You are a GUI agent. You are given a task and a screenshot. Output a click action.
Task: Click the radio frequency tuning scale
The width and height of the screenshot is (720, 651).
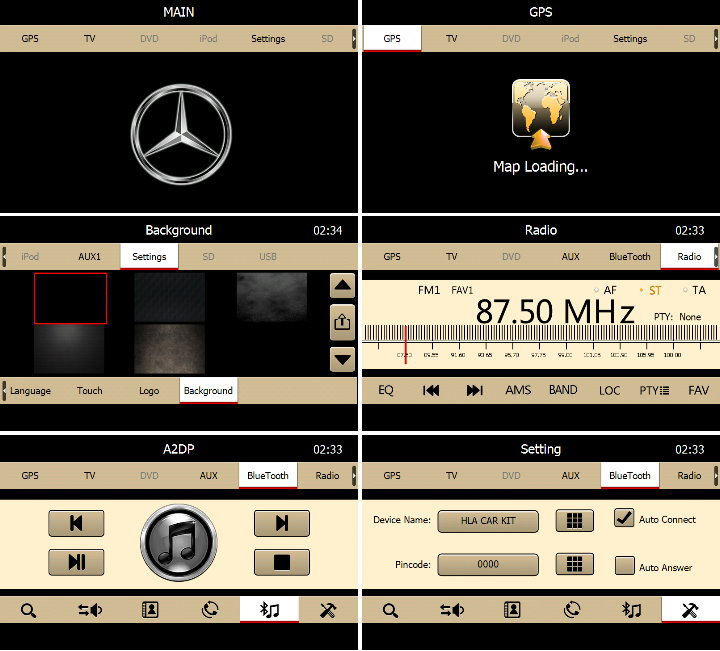click(x=541, y=342)
